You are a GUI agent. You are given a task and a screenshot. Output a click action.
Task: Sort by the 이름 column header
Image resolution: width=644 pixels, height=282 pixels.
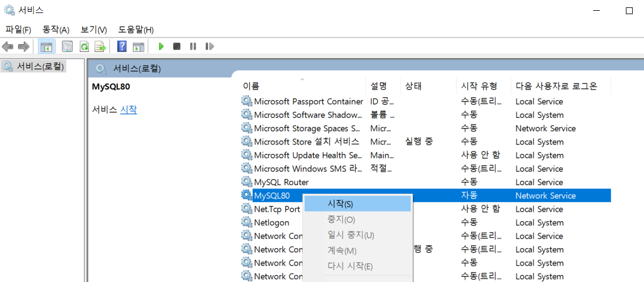(303, 86)
